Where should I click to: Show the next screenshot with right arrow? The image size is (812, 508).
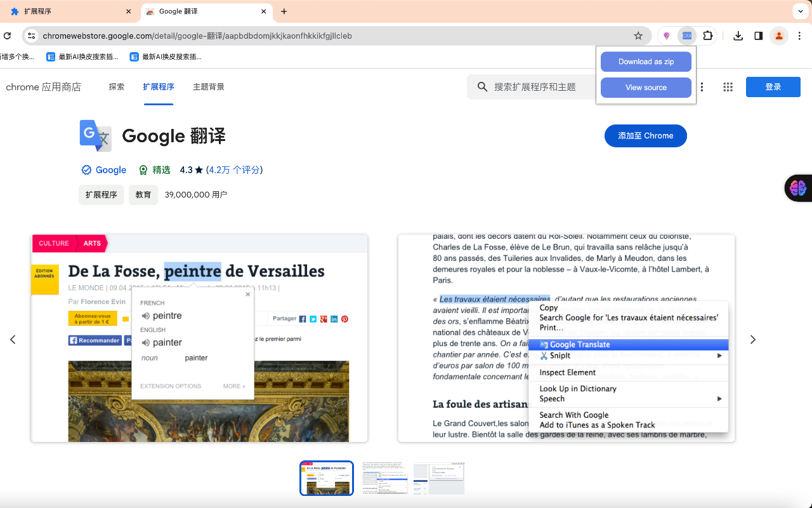[x=753, y=340]
